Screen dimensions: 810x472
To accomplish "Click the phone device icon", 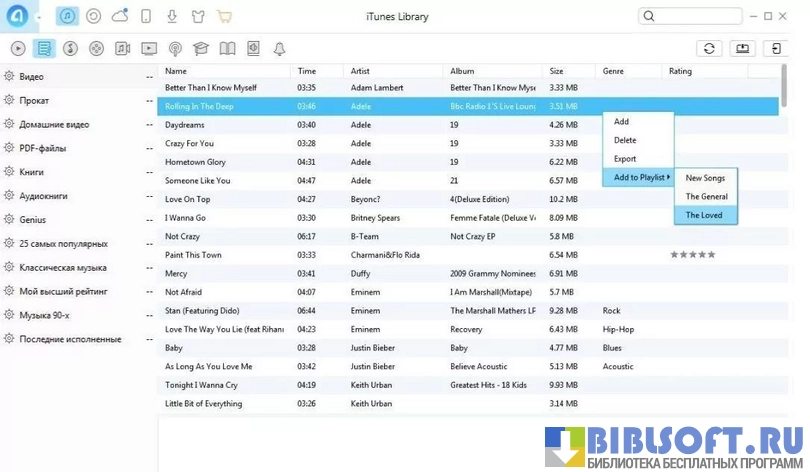I will point(146,16).
